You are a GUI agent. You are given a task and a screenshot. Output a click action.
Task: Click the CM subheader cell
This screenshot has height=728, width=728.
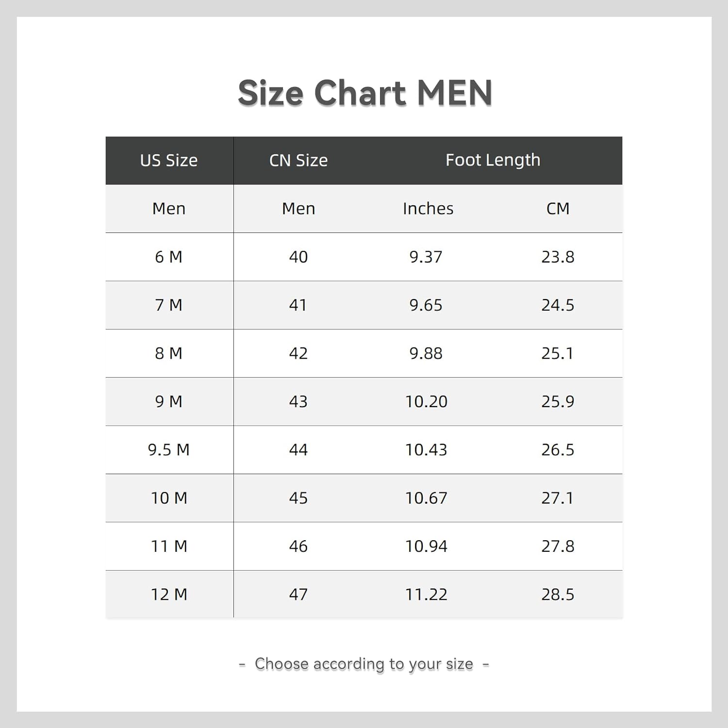[x=558, y=208]
